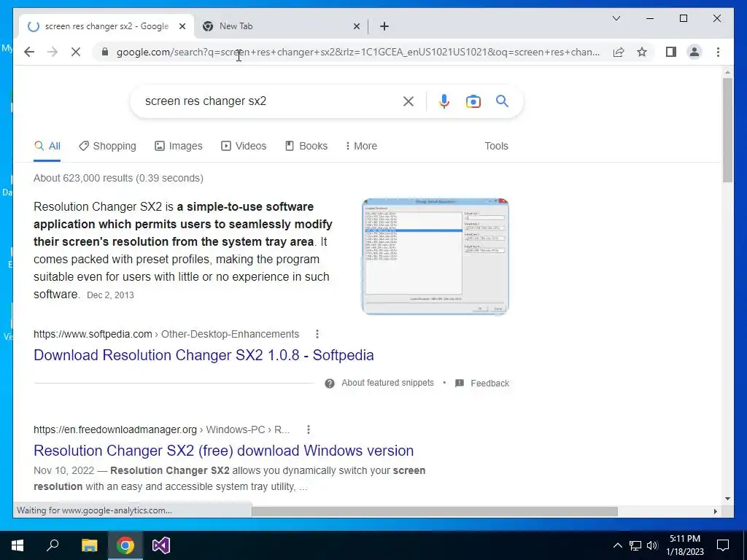Click the vertical scrollbar thumb
747x560 pixels.
(727, 130)
